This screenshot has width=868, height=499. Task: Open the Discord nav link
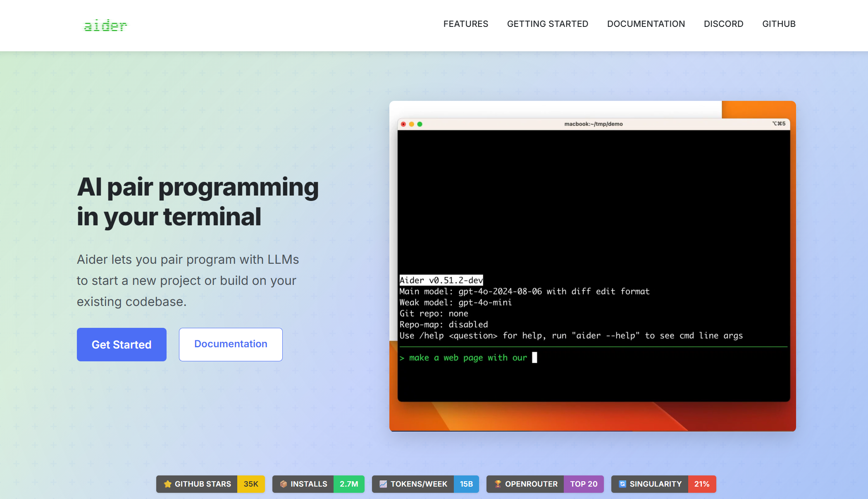click(724, 24)
